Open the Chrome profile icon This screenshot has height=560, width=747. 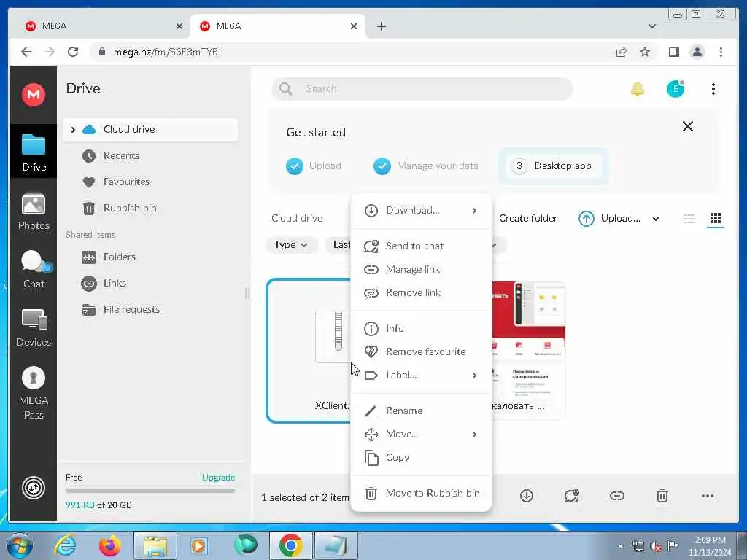point(697,52)
